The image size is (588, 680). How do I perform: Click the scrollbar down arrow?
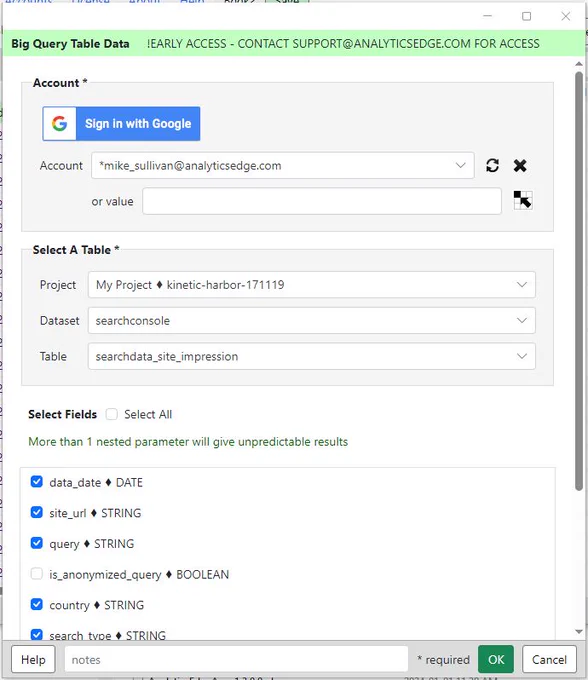(x=579, y=632)
